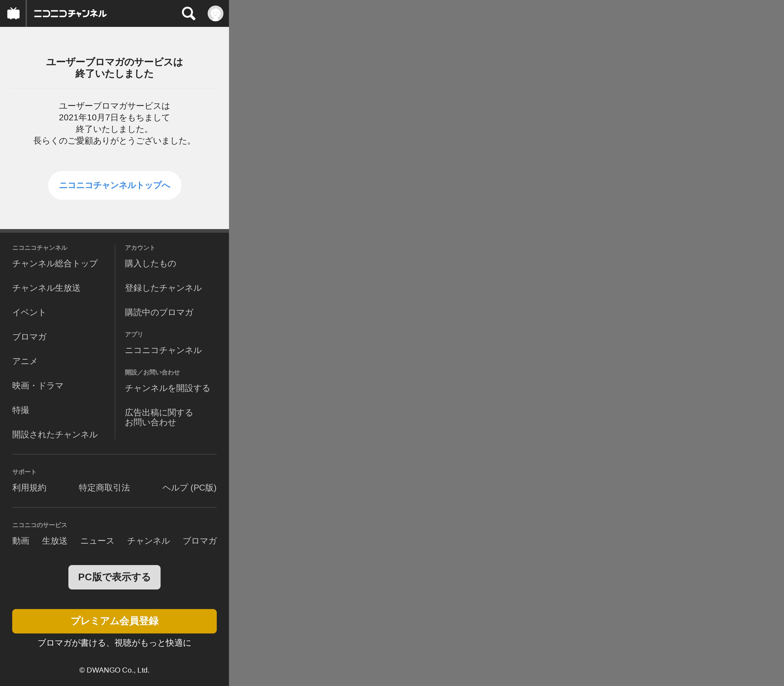Click チャンネルを開設する link
This screenshot has width=784, height=686.
[x=167, y=389]
